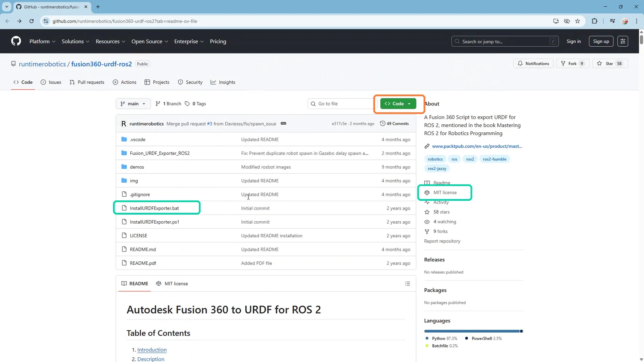Open the main branch selector dropdown
The height and width of the screenshot is (362, 644).
(x=133, y=104)
